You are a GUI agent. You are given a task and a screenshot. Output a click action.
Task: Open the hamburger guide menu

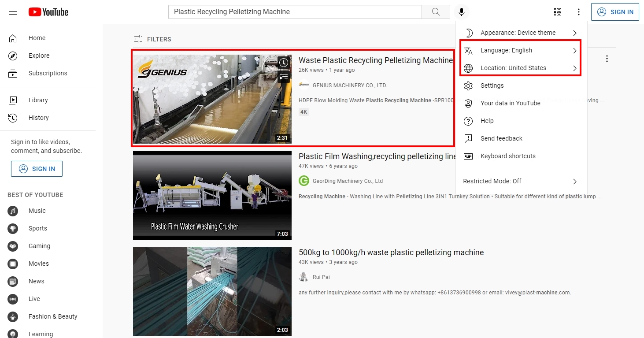13,12
